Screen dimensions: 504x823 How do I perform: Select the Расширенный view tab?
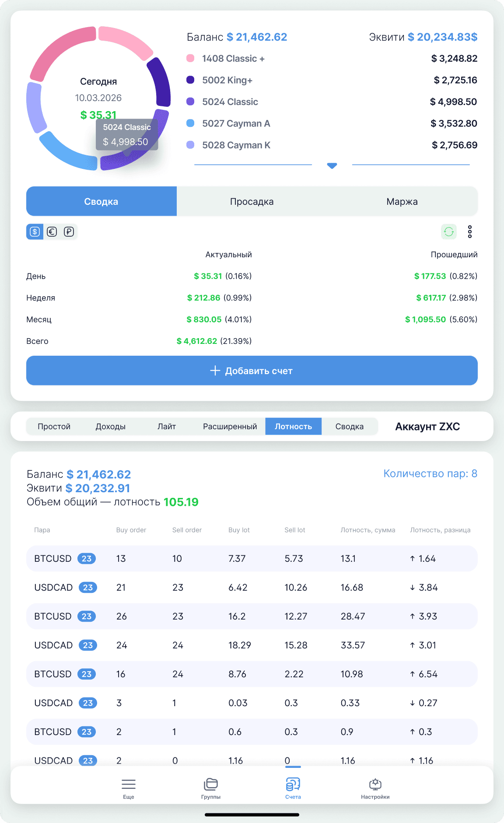[230, 427]
